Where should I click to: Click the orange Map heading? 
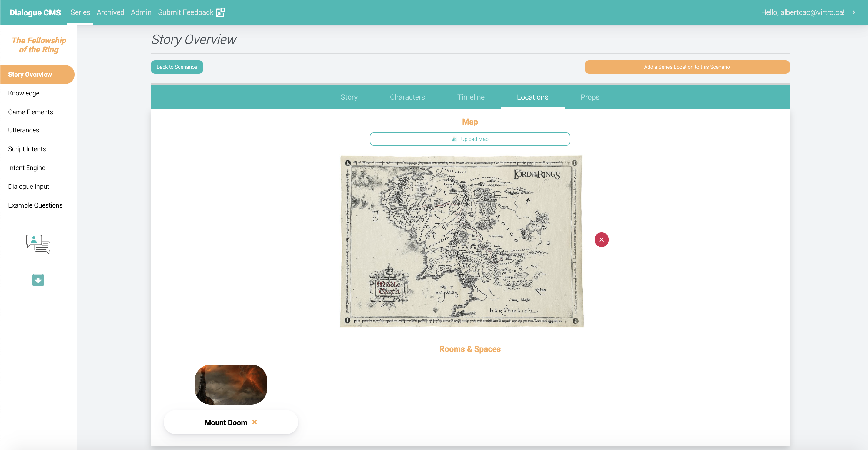(x=470, y=122)
